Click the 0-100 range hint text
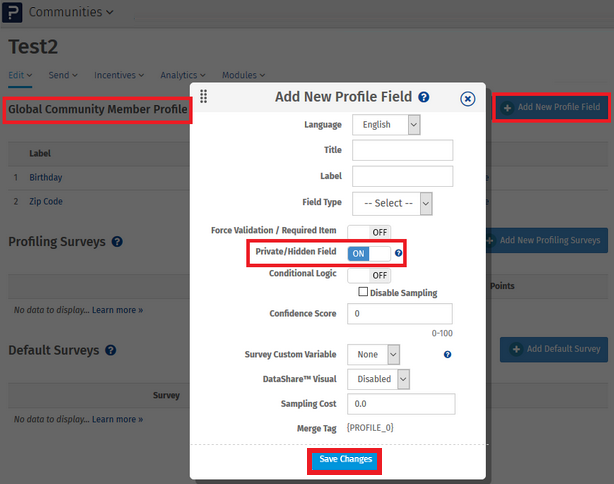614x484 pixels. click(442, 333)
